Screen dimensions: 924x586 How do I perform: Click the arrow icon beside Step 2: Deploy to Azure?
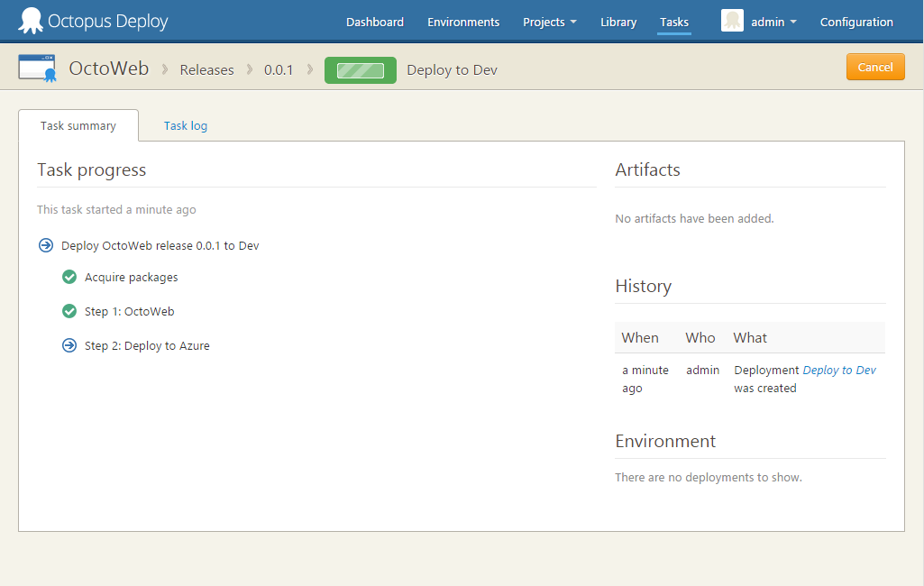pyautogui.click(x=69, y=345)
